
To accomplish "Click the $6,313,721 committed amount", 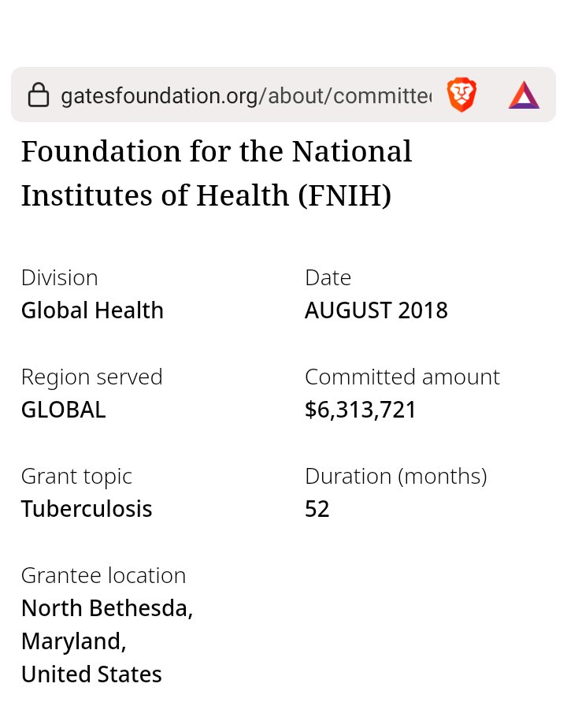I will click(360, 410).
